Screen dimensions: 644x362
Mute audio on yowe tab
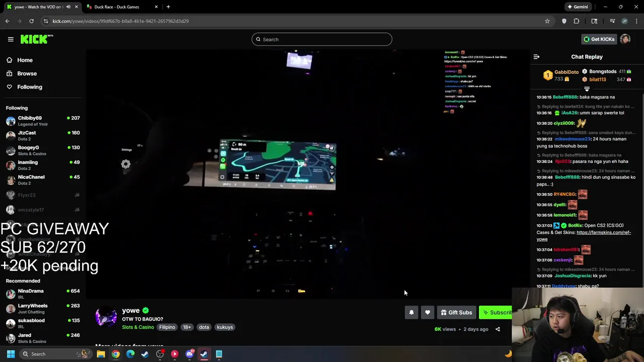click(x=68, y=7)
